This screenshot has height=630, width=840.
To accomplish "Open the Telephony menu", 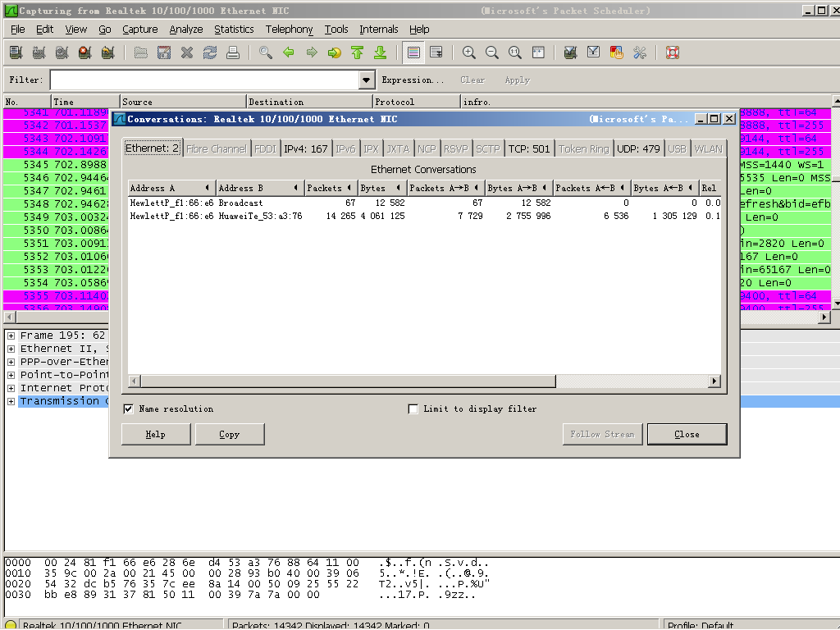I will point(290,30).
